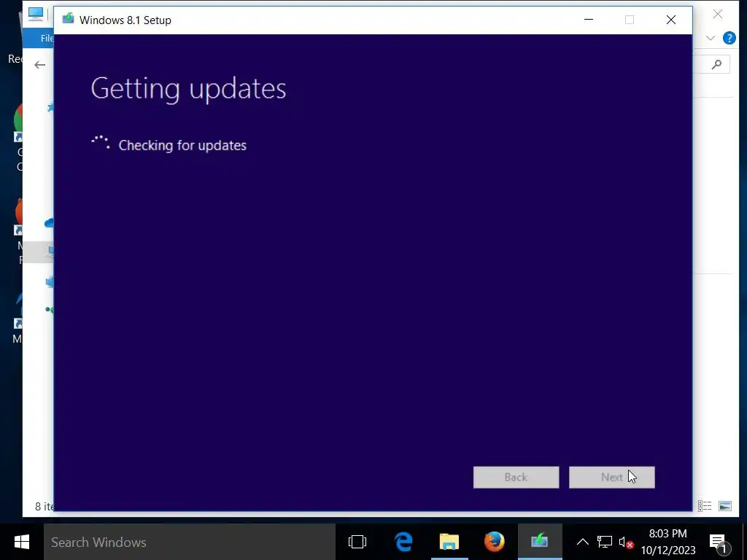This screenshot has width=747, height=560.
Task: Click the File tab in File Explorer
Action: click(47, 38)
